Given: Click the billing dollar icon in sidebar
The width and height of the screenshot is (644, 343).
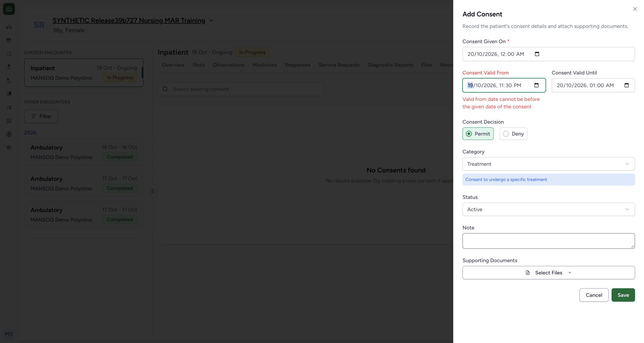Looking at the screenshot, I should pos(9,134).
